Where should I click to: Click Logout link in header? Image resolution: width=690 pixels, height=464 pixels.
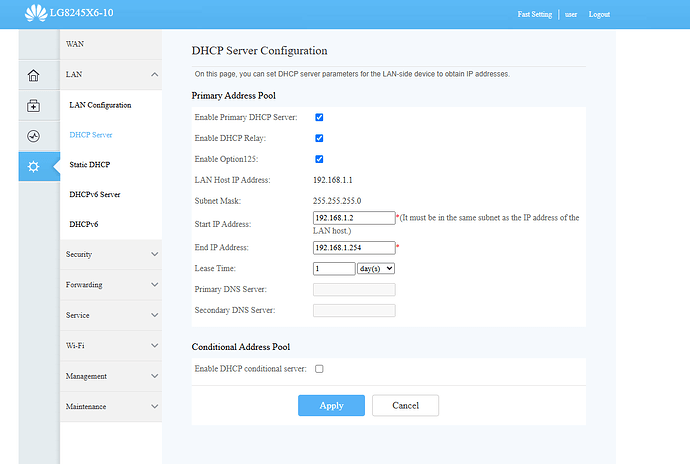coord(599,14)
